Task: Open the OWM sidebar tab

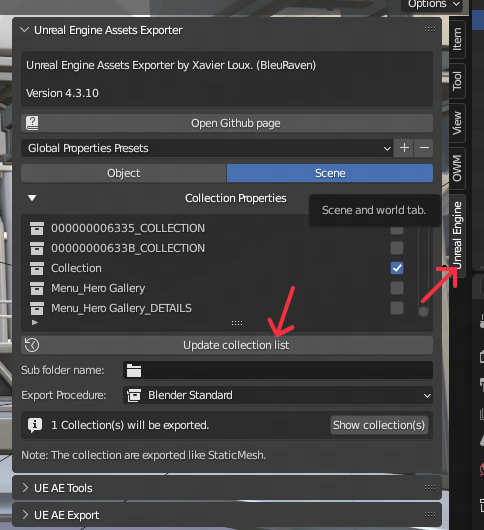Action: pyautogui.click(x=457, y=168)
